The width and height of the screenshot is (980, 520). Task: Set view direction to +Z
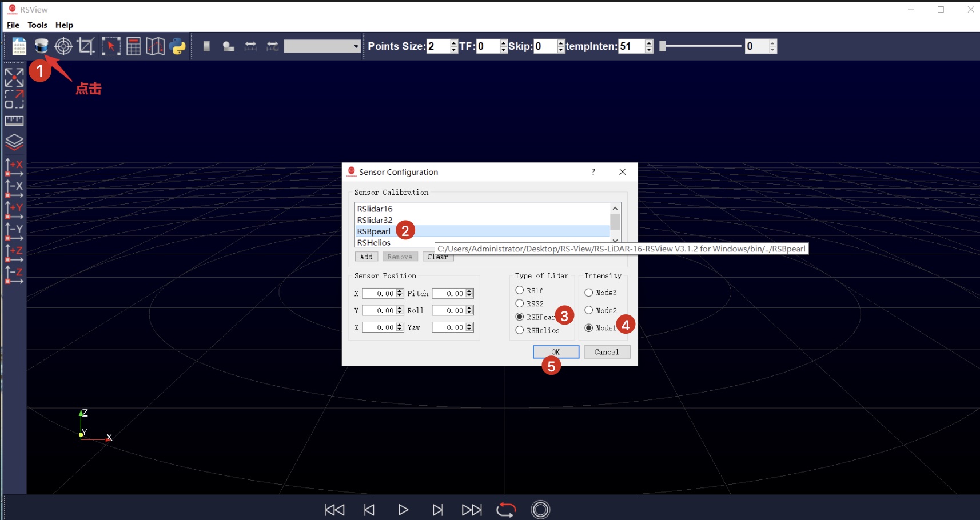click(14, 254)
